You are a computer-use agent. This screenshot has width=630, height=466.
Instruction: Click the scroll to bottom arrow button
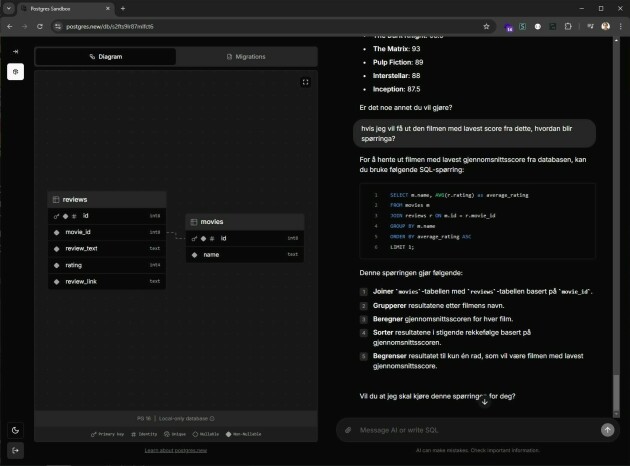485,402
